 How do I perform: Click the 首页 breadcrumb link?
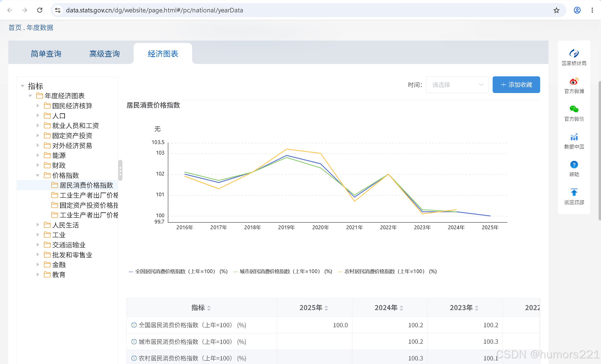pos(15,27)
